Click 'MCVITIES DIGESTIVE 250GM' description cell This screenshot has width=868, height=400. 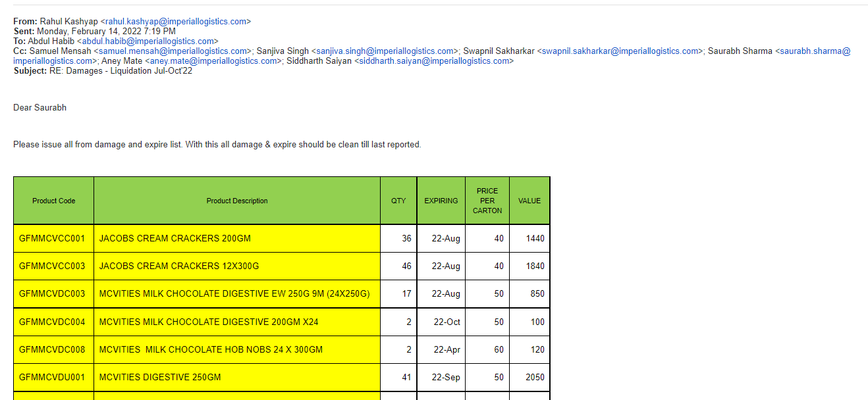(237, 377)
